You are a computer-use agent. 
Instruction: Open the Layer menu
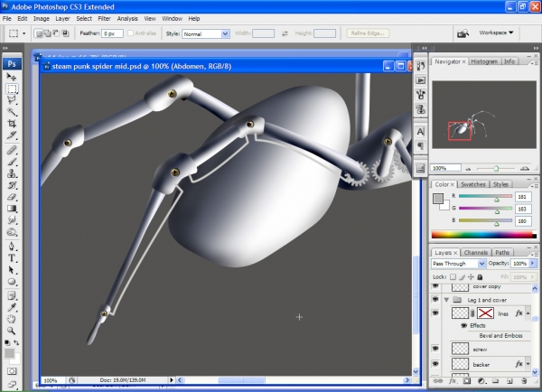[62, 19]
